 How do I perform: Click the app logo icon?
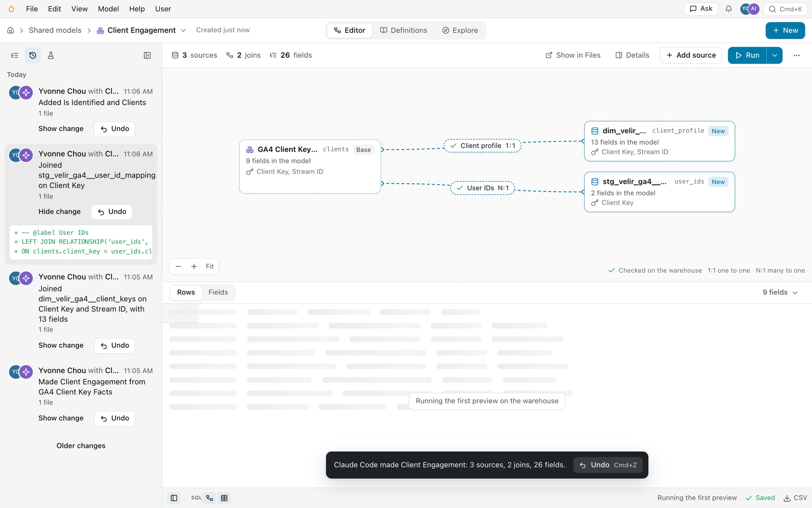12,9
